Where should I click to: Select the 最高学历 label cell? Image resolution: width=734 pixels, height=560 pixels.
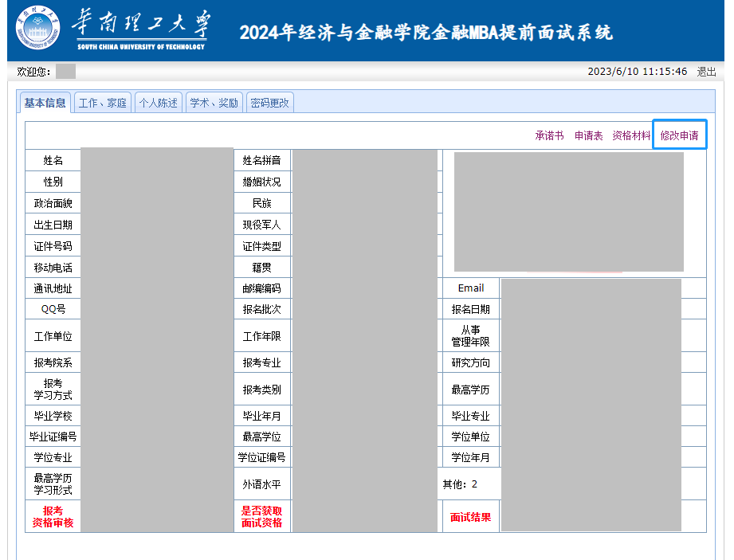(x=471, y=390)
